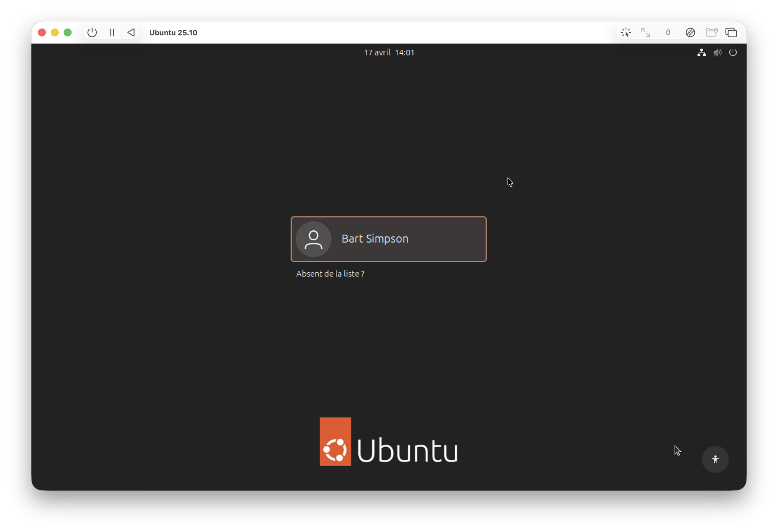
Task: Select the Bart Simpson user account
Action: tap(389, 239)
